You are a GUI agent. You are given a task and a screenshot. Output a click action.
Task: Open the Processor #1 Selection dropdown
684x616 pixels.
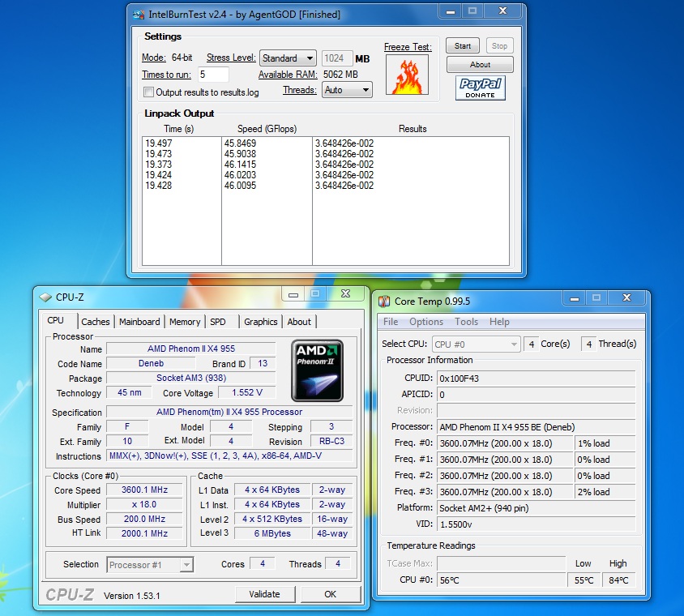(150, 565)
